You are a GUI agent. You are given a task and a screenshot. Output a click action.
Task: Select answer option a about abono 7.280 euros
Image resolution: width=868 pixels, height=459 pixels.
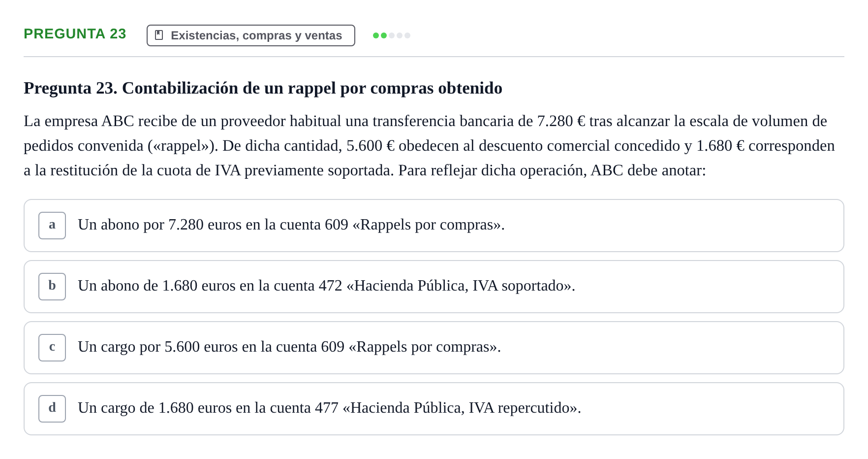click(434, 226)
